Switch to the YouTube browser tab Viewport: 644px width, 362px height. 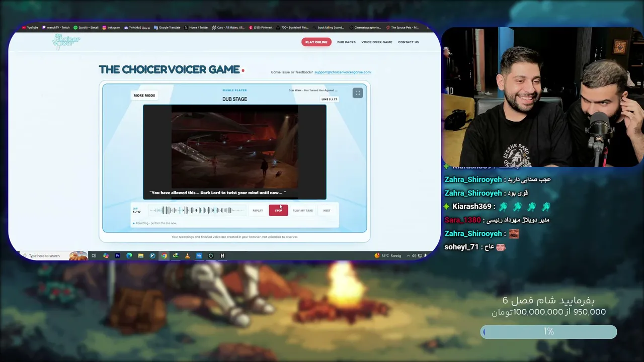point(30,28)
